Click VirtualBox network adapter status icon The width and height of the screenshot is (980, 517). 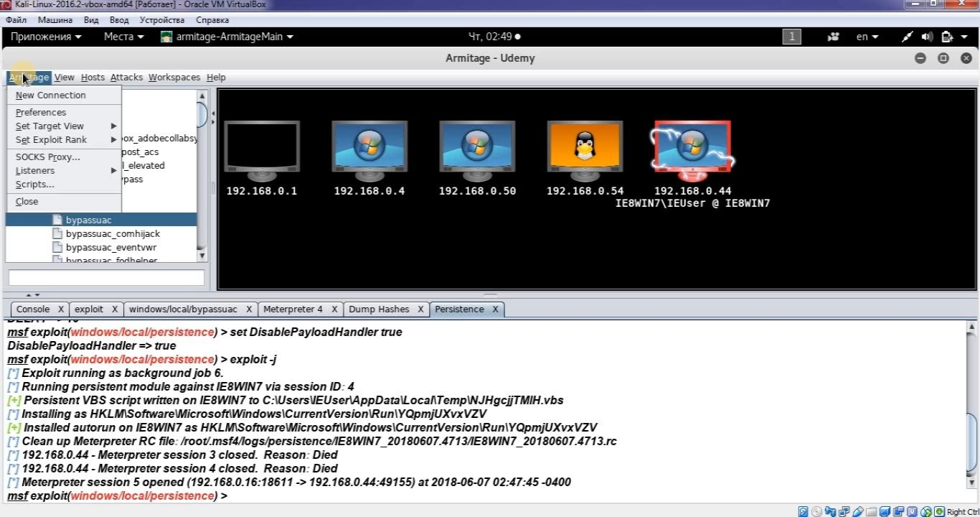tap(842, 512)
